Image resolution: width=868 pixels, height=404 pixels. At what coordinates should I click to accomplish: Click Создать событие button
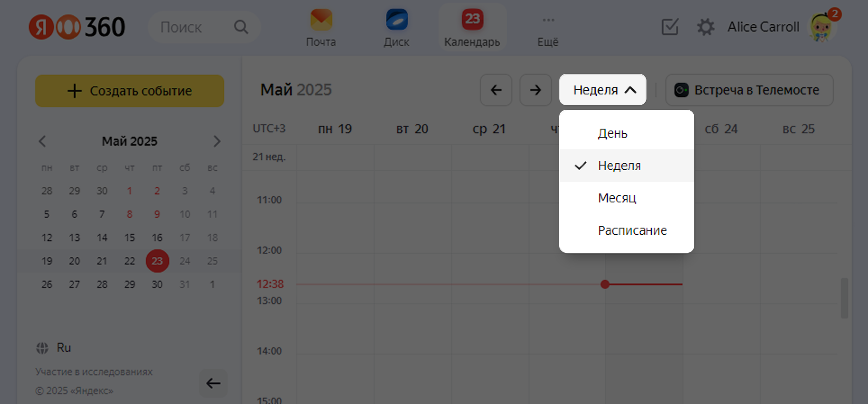pyautogui.click(x=130, y=91)
